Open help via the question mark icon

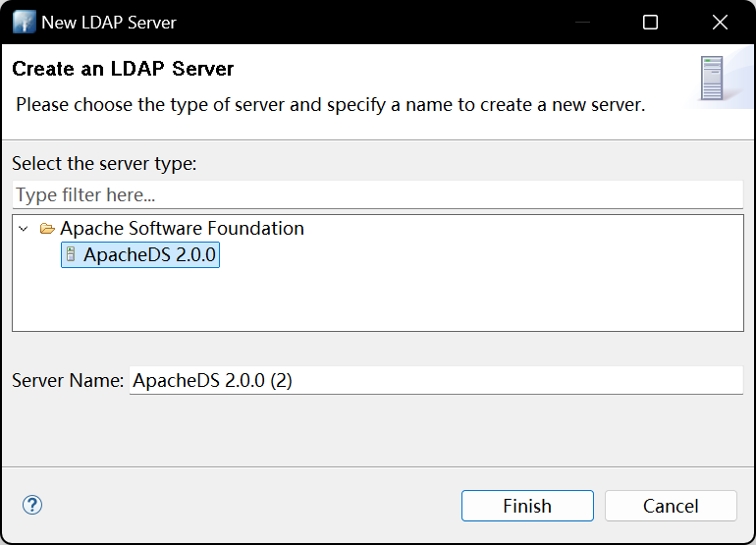(32, 505)
